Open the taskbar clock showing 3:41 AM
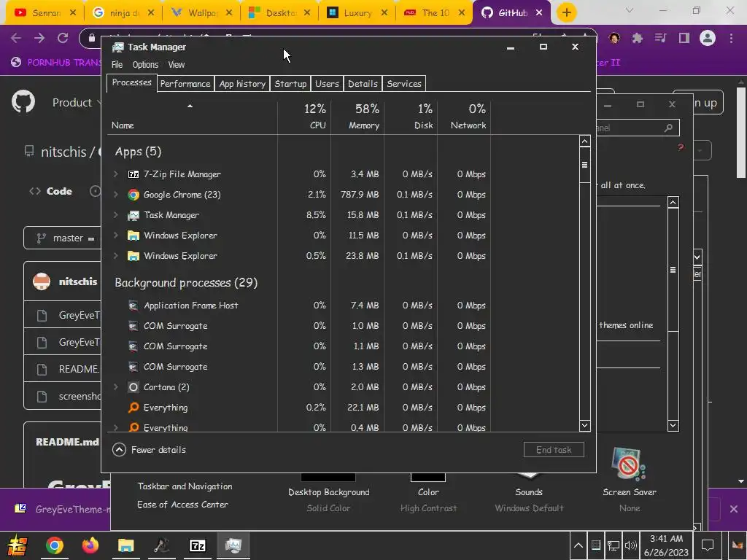747x560 pixels. tap(666, 545)
